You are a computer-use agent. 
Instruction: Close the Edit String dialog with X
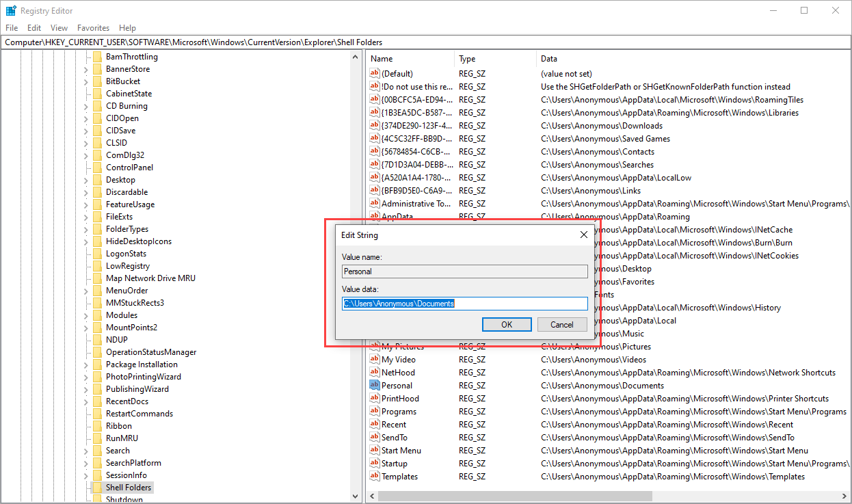tap(583, 235)
